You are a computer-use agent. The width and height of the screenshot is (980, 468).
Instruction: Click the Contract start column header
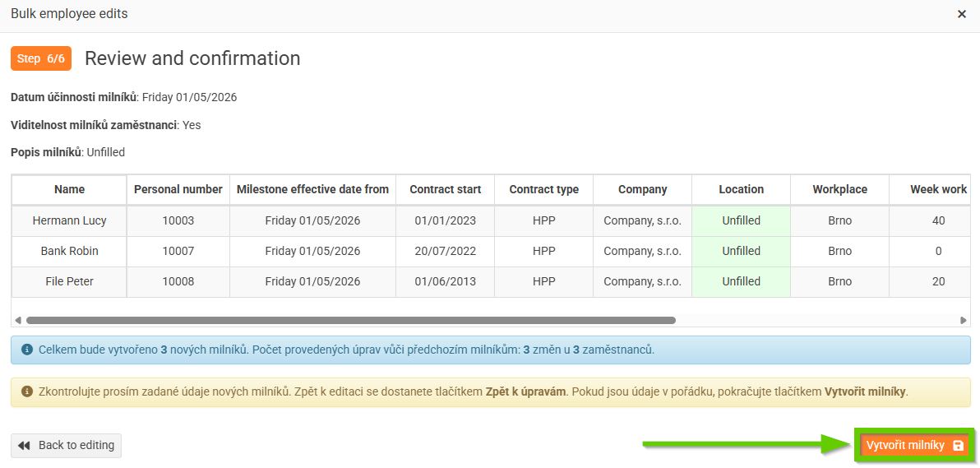coord(445,189)
